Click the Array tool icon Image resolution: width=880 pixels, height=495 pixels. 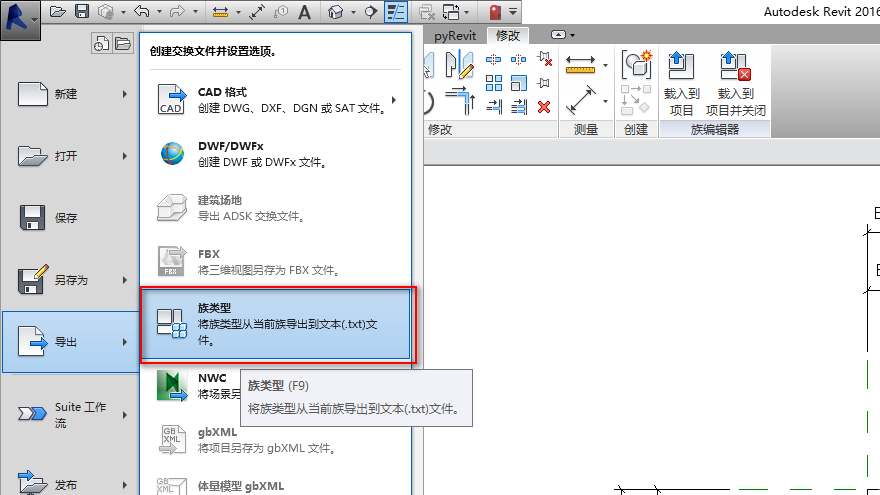[494, 83]
